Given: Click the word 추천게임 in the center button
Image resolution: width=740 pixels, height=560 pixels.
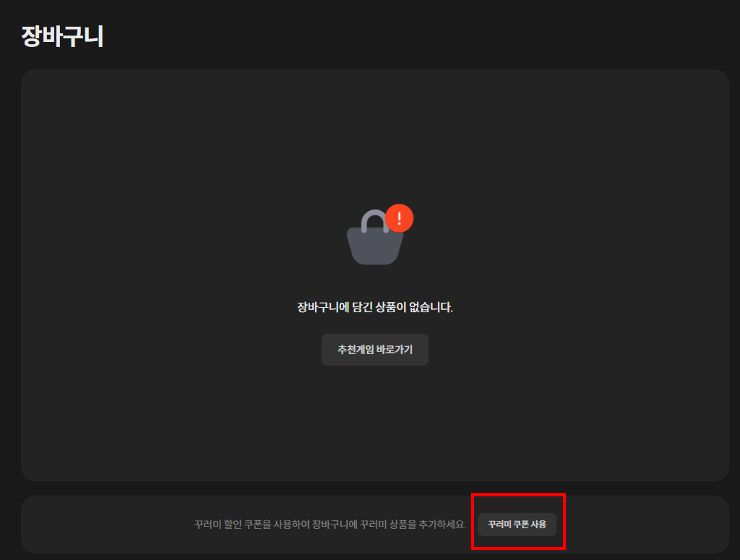Looking at the screenshot, I should point(355,350).
